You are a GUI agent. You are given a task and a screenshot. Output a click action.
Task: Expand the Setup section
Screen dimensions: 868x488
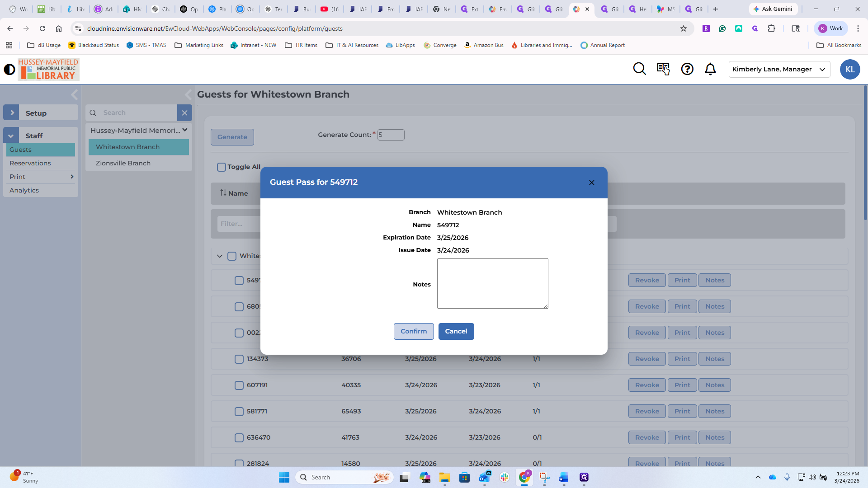pyautogui.click(x=12, y=113)
